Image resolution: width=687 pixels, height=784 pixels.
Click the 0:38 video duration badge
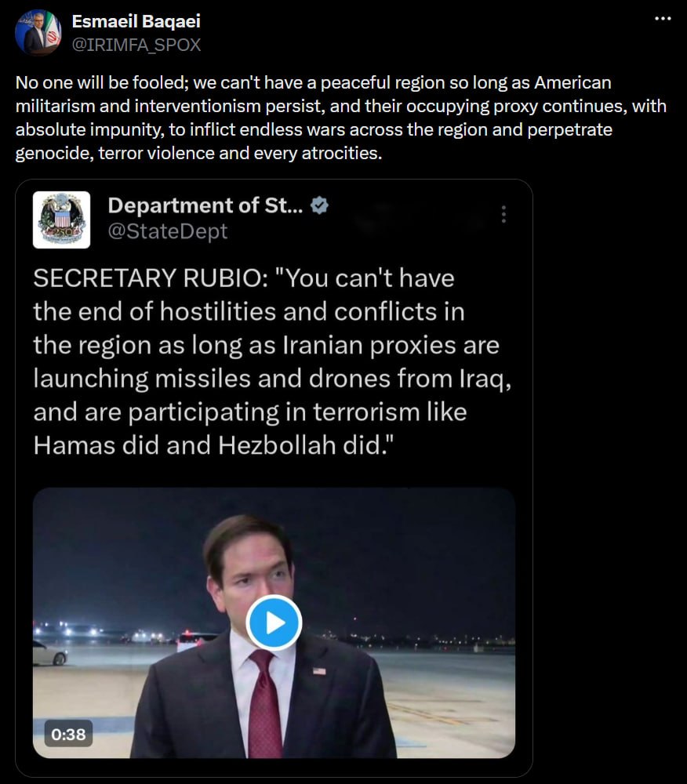(x=68, y=734)
